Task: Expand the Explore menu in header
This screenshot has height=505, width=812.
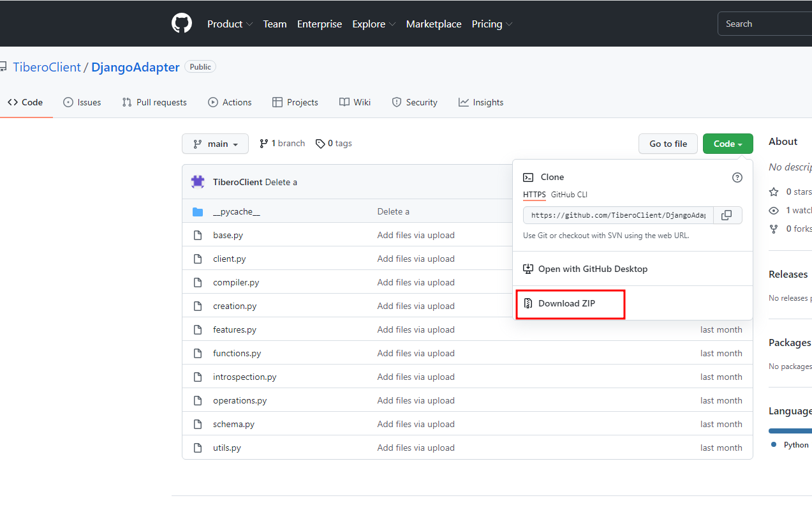Action: coord(374,24)
